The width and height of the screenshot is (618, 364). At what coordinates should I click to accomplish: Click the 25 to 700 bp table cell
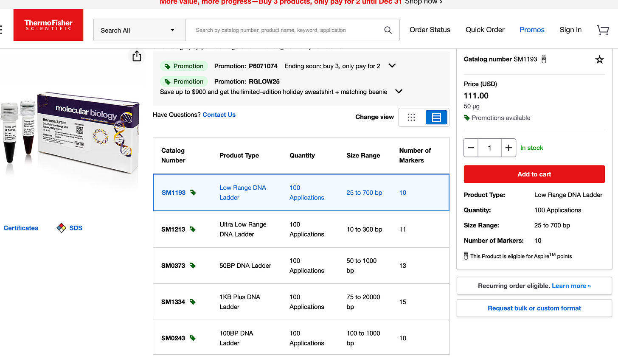[x=364, y=193]
